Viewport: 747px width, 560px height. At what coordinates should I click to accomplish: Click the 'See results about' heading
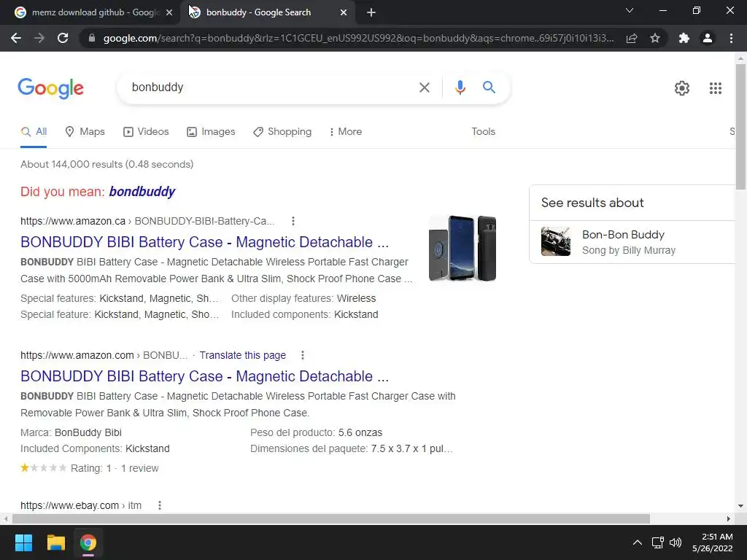coord(592,203)
